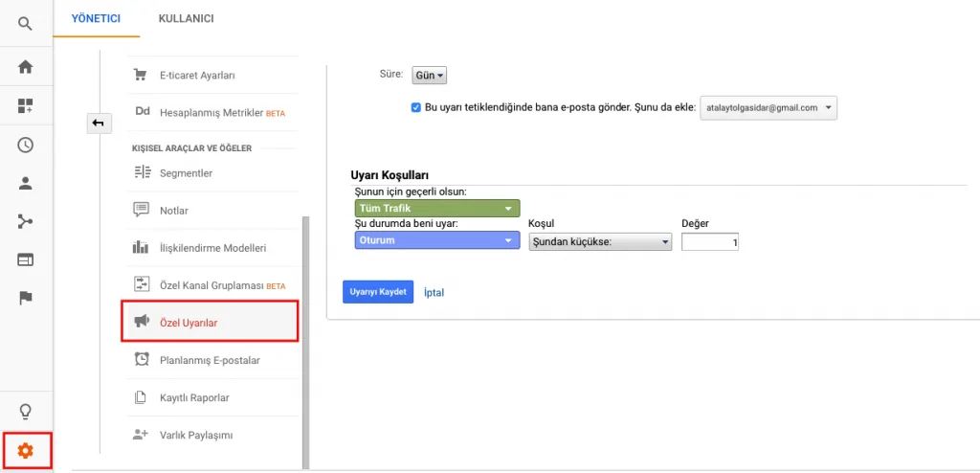Viewport: 980px width, 473px height.
Task: Click the KIŞISEL ARAÇLAR VE ÖĞELER section label
Action: [191, 148]
